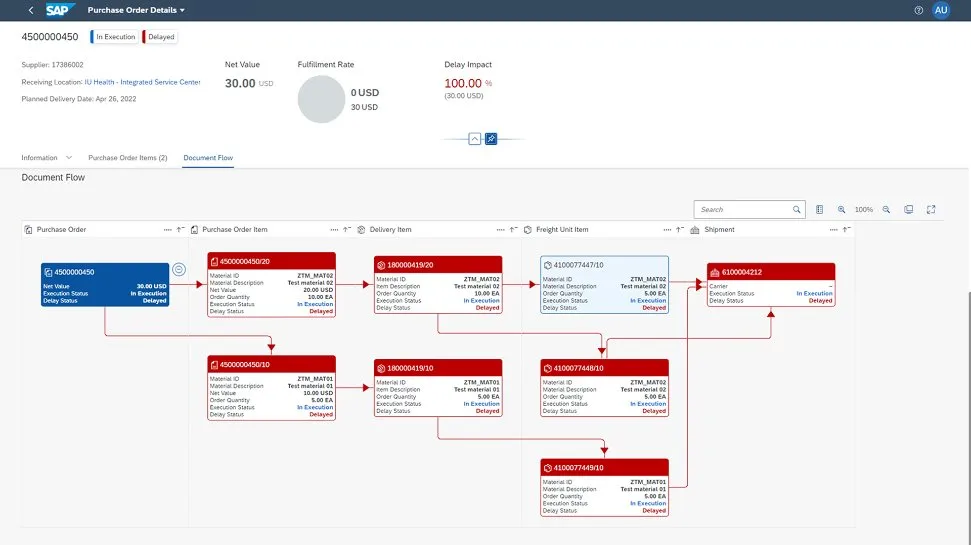
Task: Collapse the header with the chevron-up button
Action: pos(475,139)
